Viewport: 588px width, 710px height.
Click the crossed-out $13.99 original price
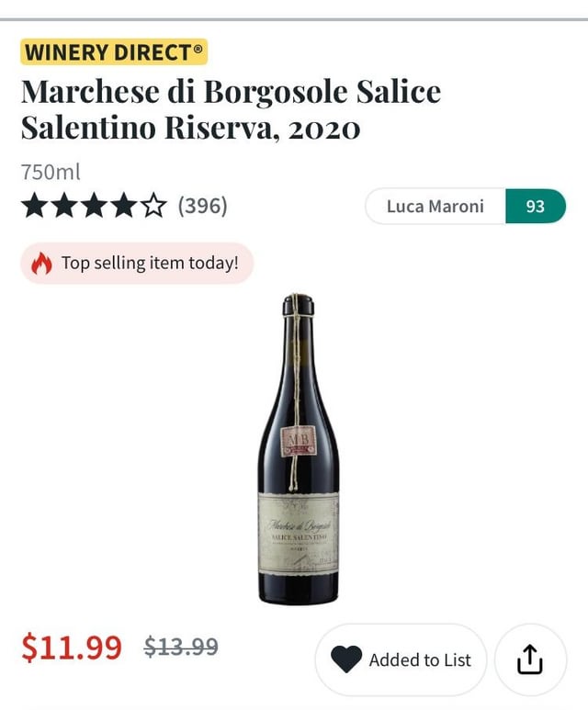(181, 648)
